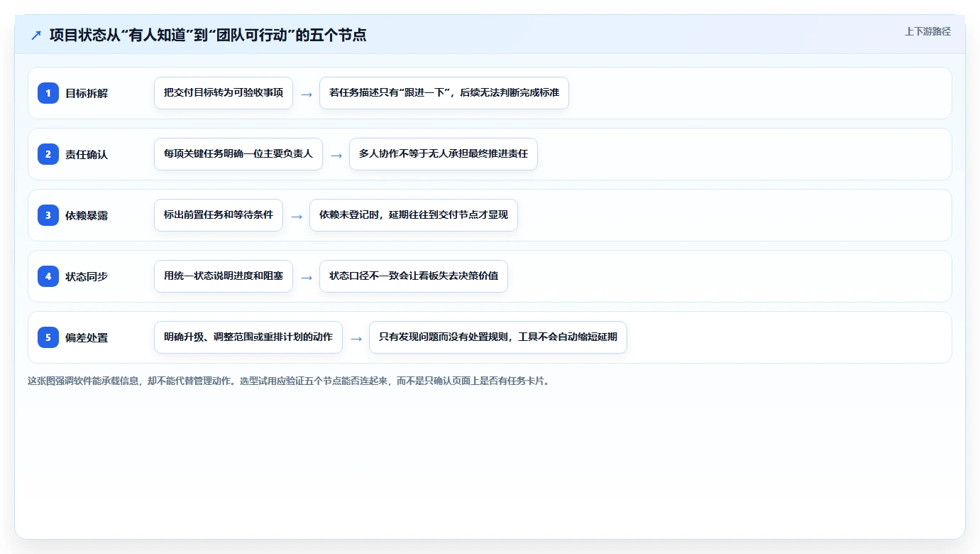
Task: Click the box 状态口径不一致会让看板失去决策价值
Action: [414, 276]
